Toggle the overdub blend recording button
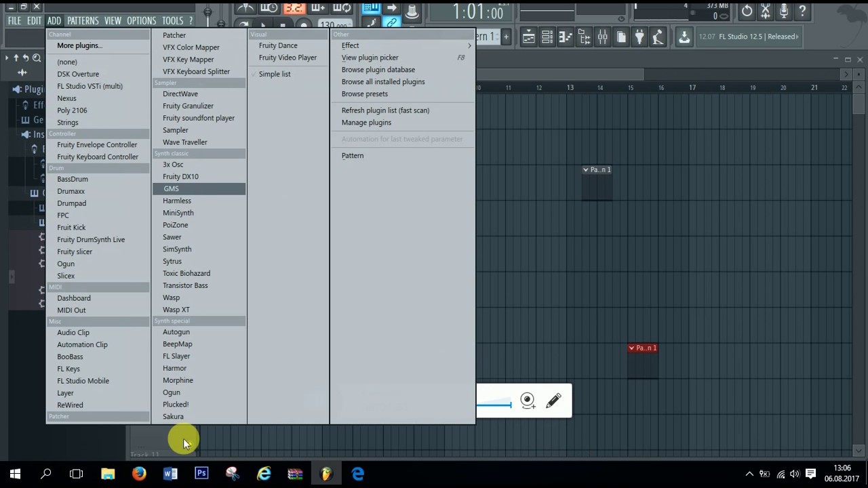 [318, 8]
